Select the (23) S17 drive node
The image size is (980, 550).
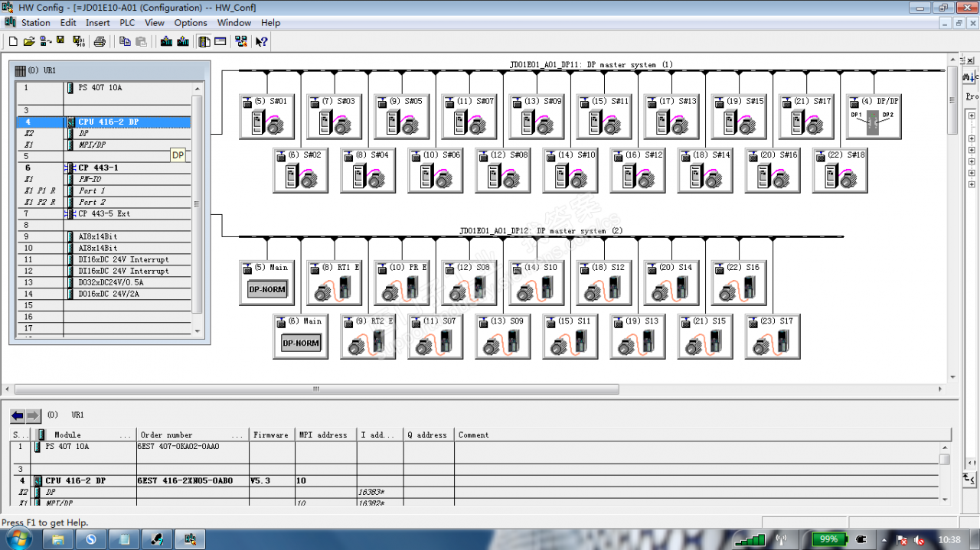pyautogui.click(x=773, y=336)
